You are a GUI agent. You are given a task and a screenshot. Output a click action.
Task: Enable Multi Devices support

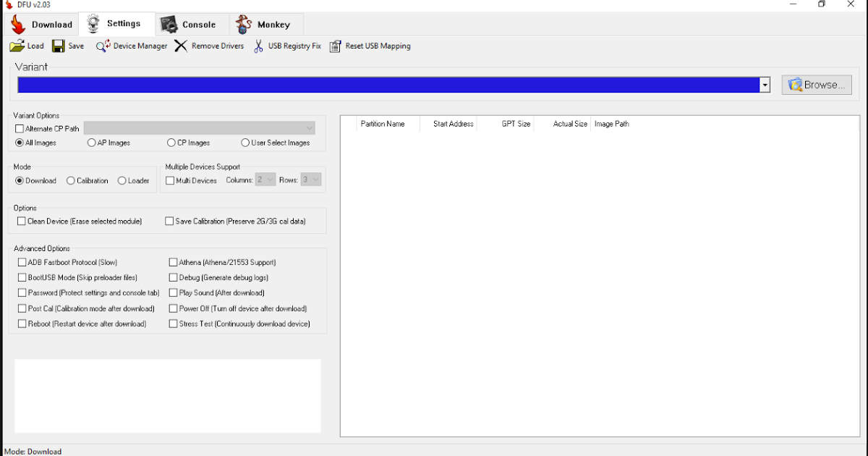[x=169, y=180]
